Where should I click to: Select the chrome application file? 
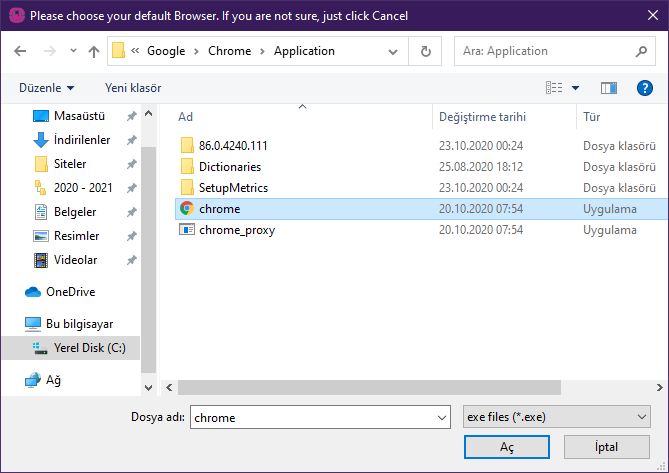[x=422, y=209]
